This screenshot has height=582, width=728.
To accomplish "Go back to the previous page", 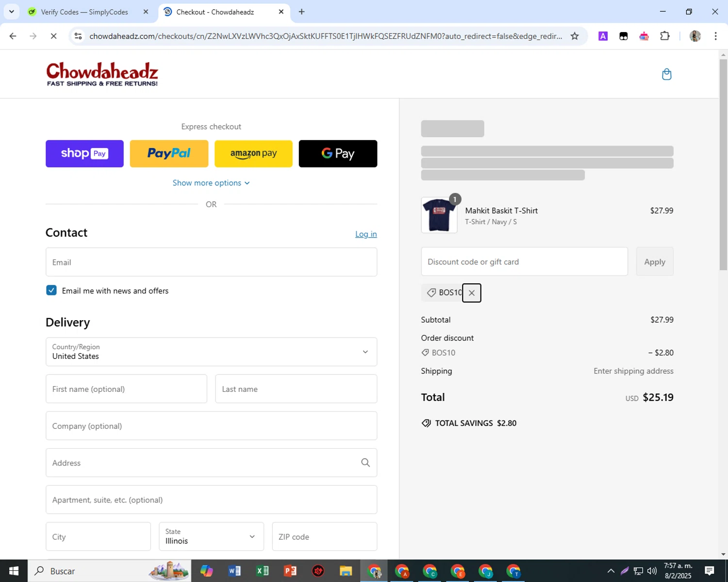I will click(13, 36).
